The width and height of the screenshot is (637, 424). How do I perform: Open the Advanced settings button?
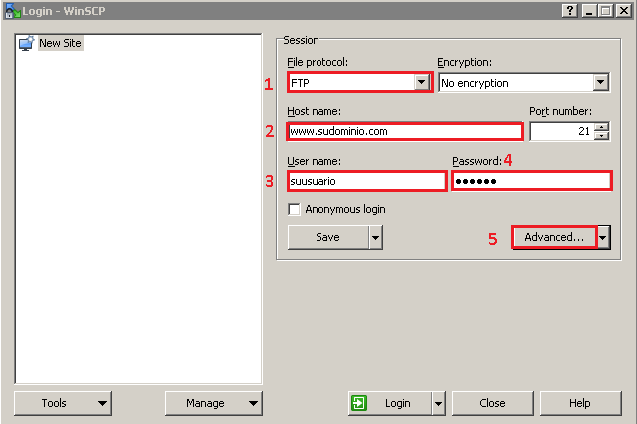554,237
